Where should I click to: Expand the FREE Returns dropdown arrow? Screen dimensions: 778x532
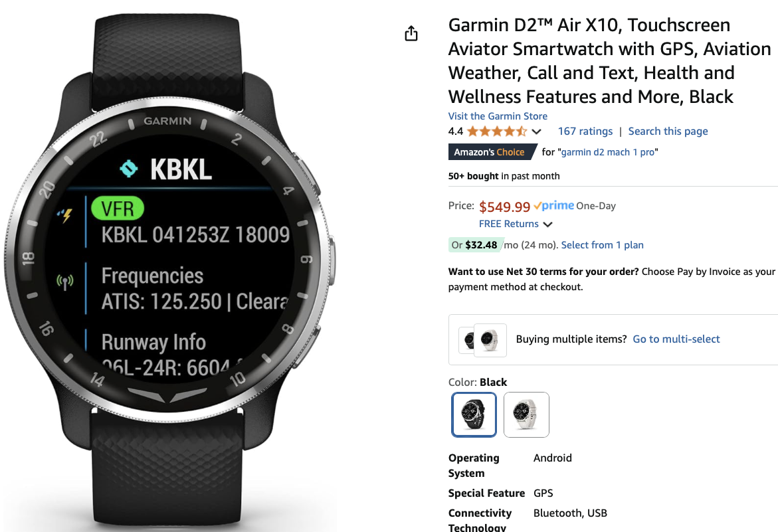click(x=547, y=224)
